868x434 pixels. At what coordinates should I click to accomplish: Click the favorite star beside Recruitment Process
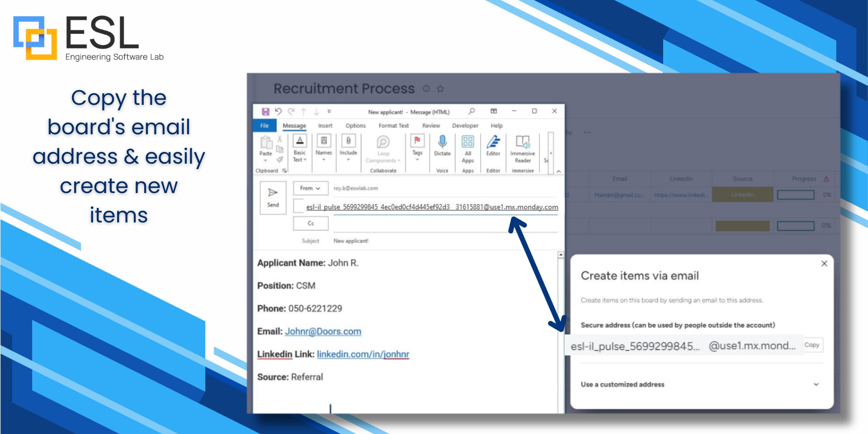click(440, 89)
